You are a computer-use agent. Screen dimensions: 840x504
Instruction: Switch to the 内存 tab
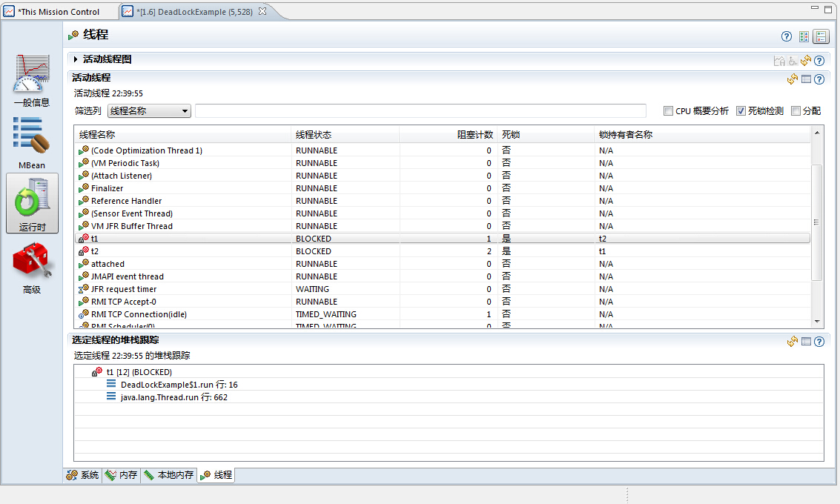click(122, 475)
